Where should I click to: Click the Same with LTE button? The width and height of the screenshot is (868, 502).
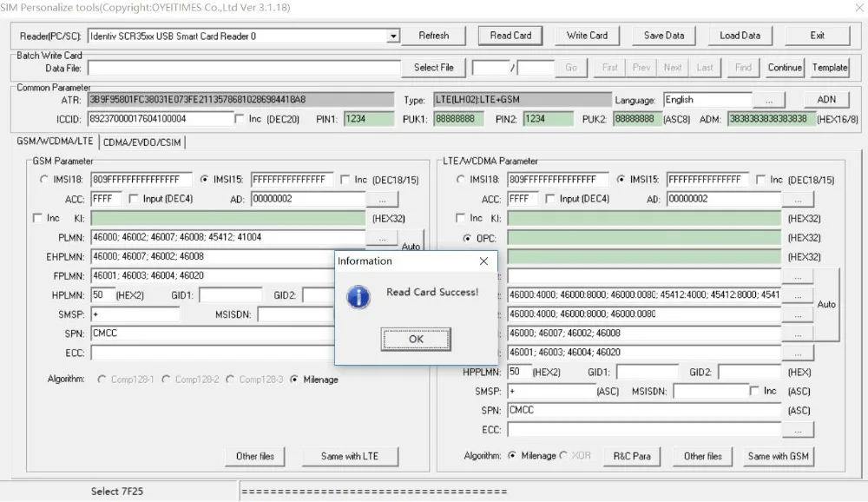pyautogui.click(x=349, y=457)
